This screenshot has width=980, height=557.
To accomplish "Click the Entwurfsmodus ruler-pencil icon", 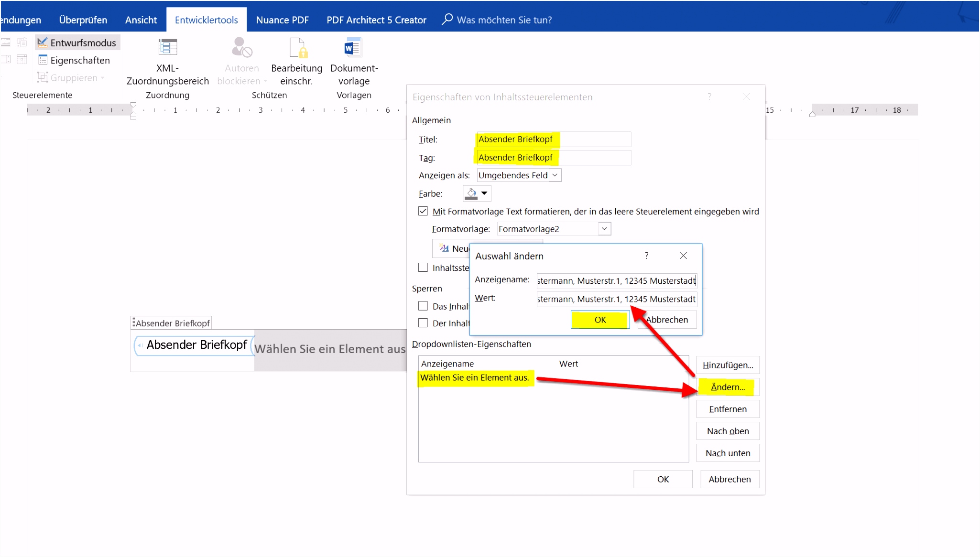I will point(43,43).
